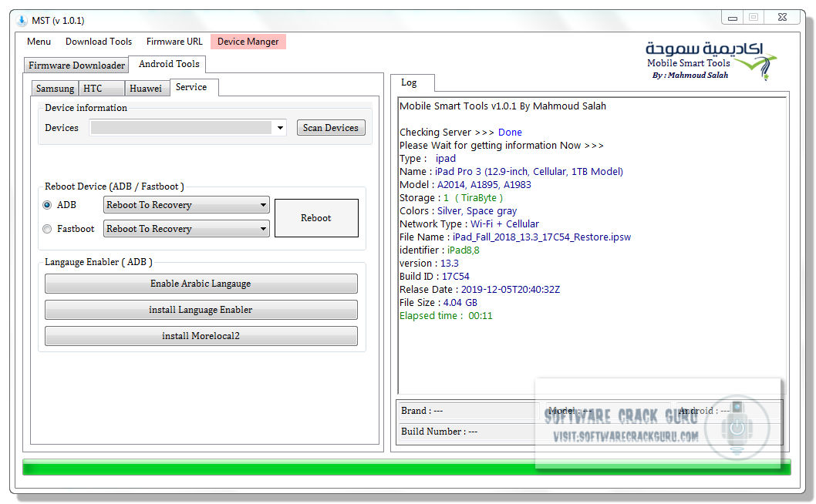Click the identifier value iPad8,8

pyautogui.click(x=464, y=250)
